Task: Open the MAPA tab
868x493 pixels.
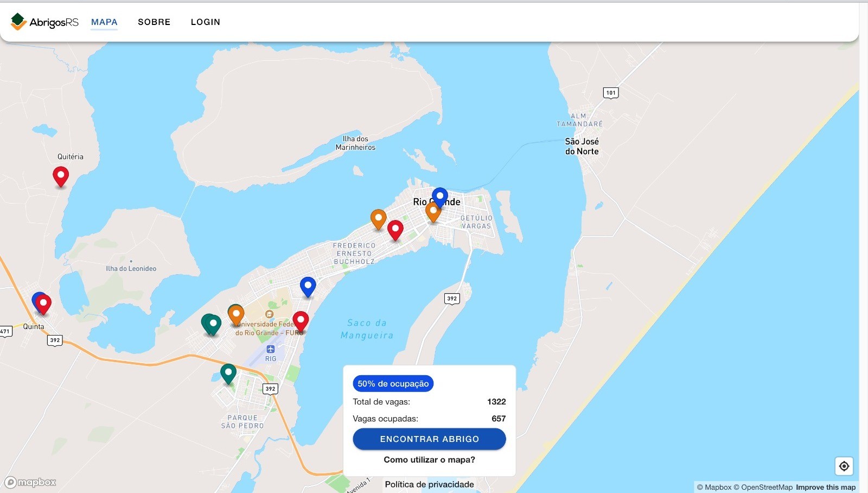Action: tap(104, 22)
